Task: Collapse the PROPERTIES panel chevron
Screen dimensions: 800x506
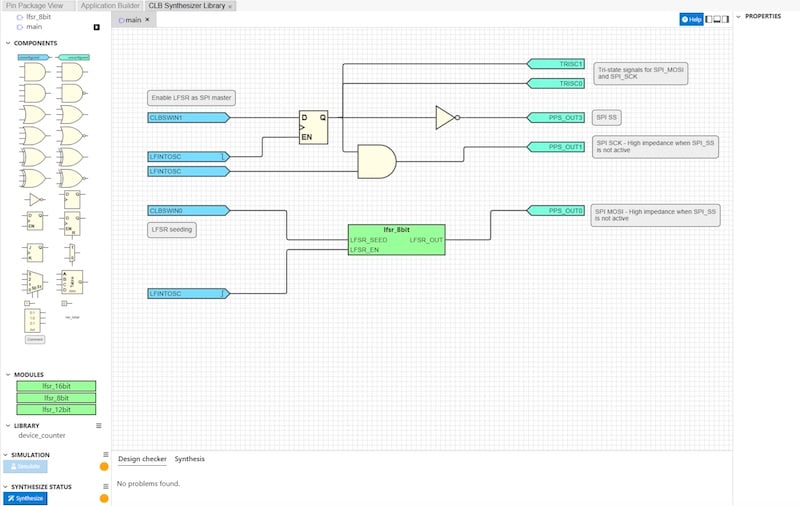Action: point(738,16)
